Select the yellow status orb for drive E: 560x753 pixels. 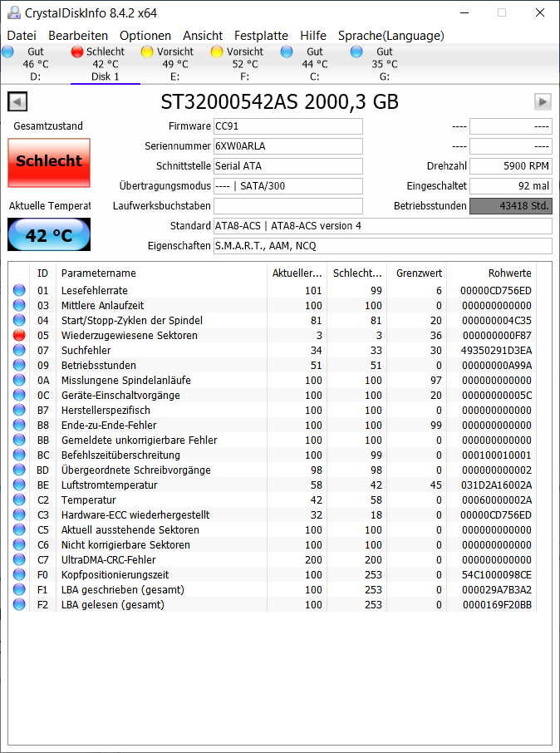[x=147, y=52]
